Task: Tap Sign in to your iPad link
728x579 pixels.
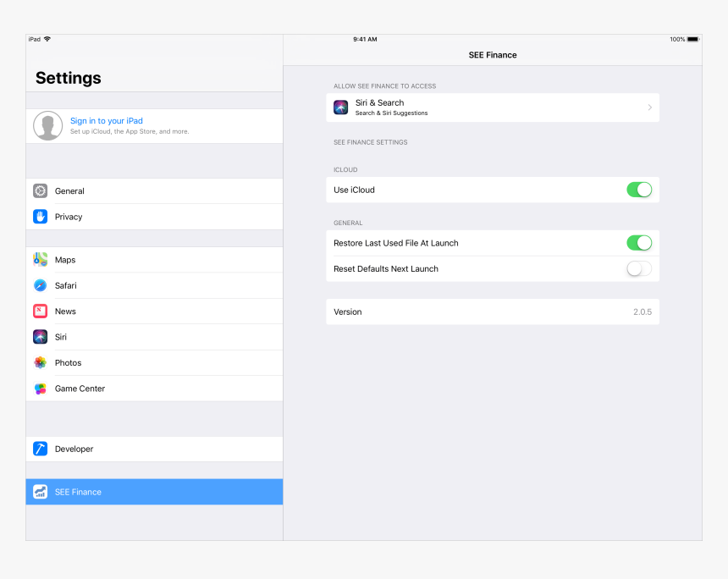Action: [106, 120]
